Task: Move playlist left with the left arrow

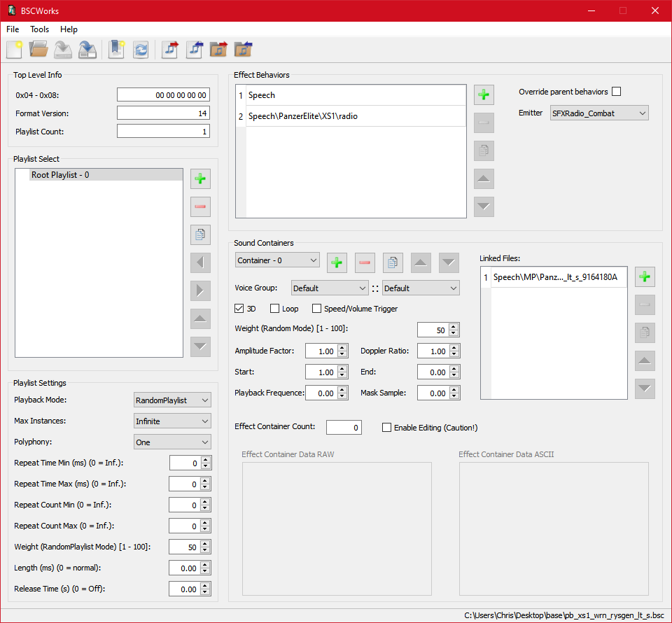Action: pyautogui.click(x=200, y=262)
